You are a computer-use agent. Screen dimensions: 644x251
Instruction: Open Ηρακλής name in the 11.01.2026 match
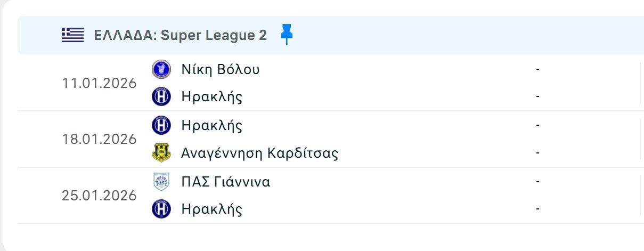click(211, 97)
